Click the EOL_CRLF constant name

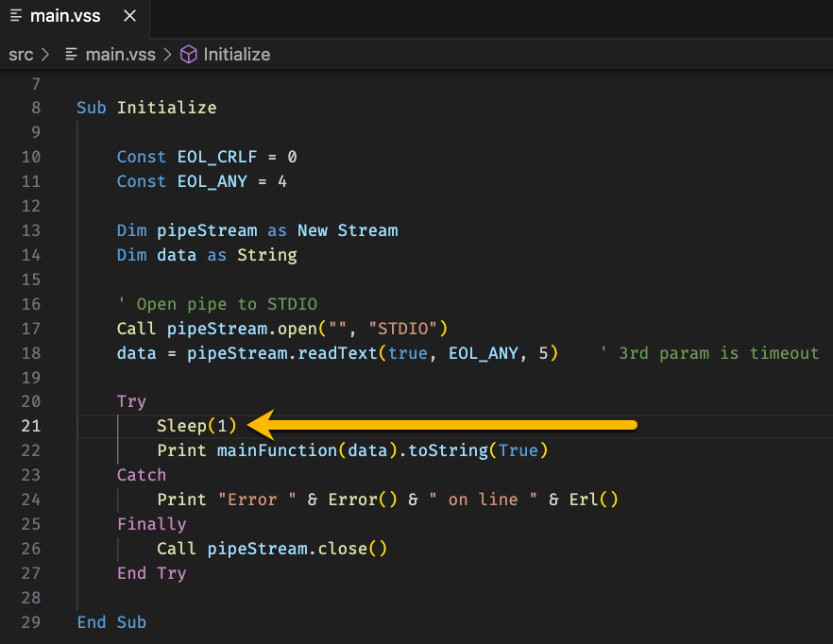tap(217, 158)
